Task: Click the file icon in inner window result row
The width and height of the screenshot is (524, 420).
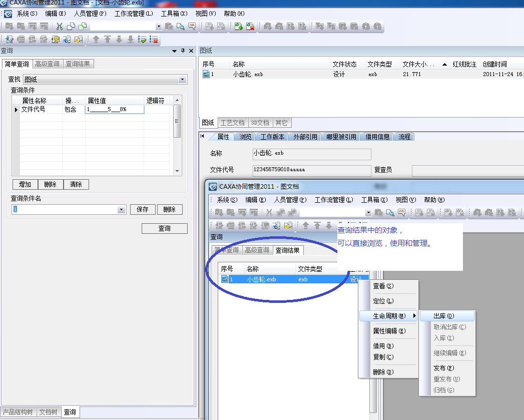Action: (x=225, y=279)
